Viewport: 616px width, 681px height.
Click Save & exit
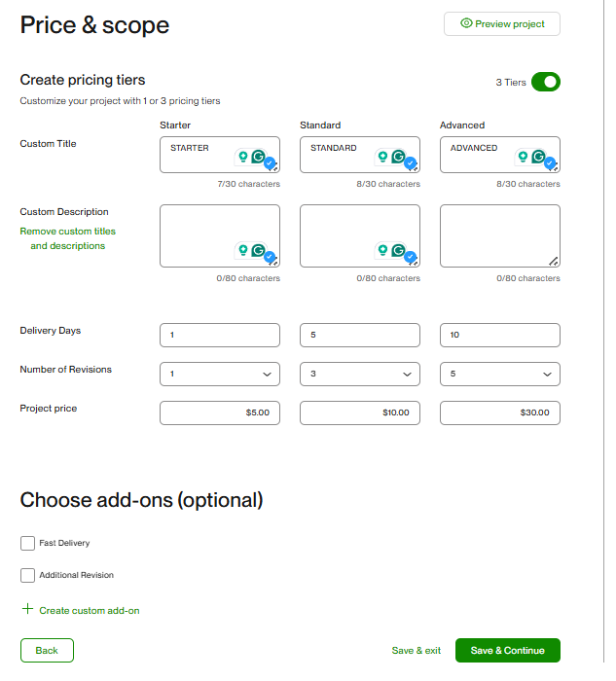417,650
